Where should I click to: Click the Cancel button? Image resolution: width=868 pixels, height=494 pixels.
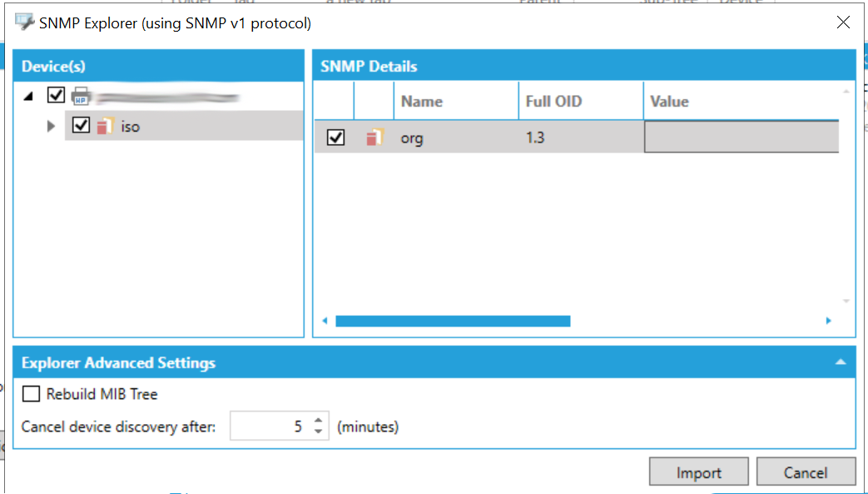click(806, 472)
